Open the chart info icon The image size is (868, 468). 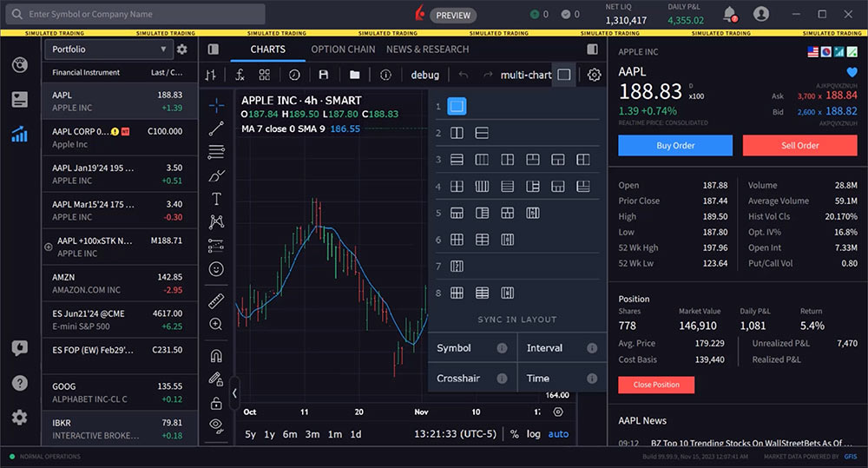point(386,75)
